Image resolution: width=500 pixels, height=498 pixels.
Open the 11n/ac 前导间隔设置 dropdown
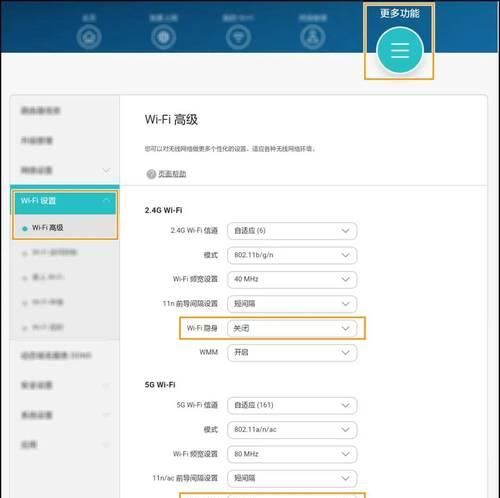pyautogui.click(x=292, y=478)
